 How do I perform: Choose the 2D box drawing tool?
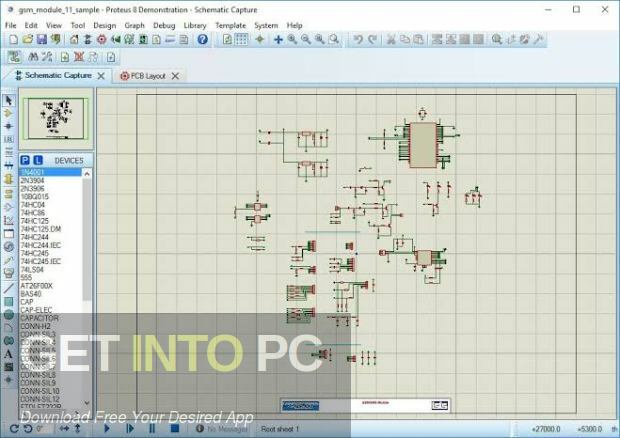click(9, 302)
